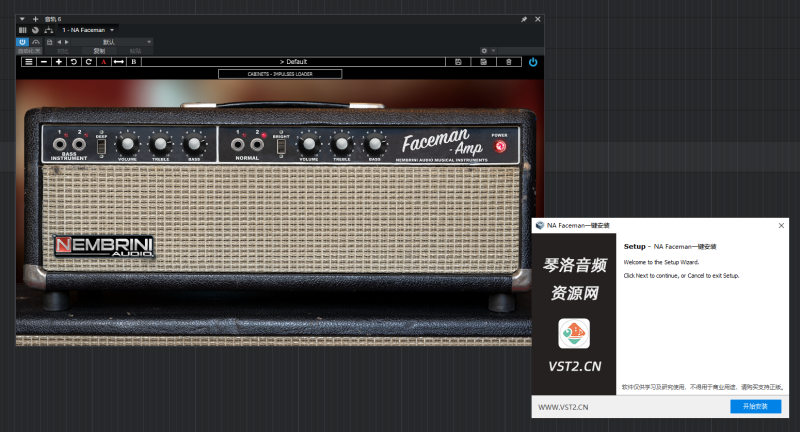800x432 pixels.
Task: Select the red A preset slot
Action: (x=103, y=62)
